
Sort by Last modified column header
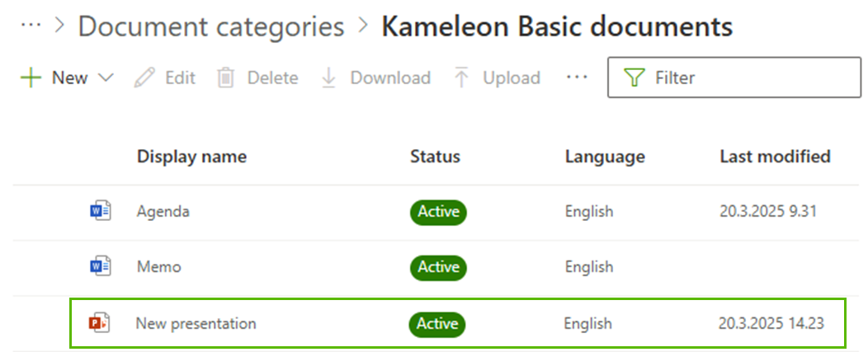775,157
